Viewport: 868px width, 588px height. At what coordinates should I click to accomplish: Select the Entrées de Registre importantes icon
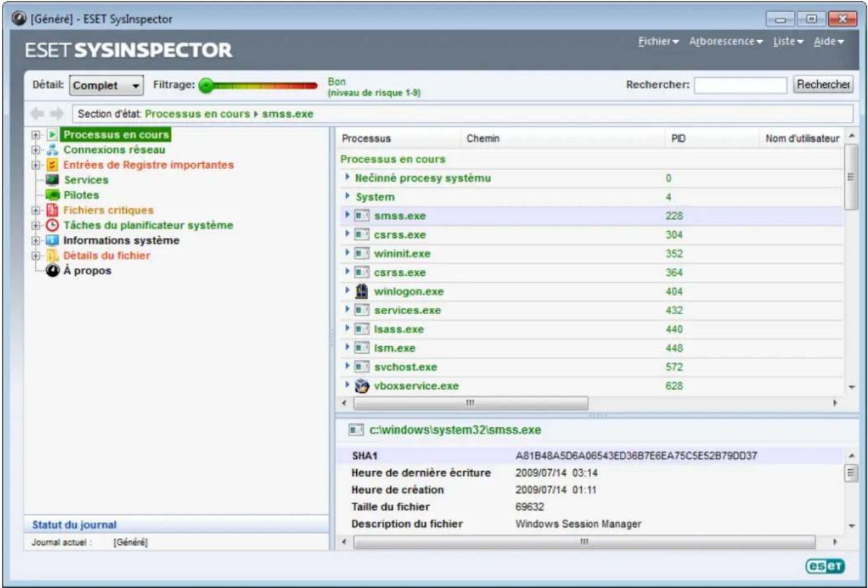point(52,165)
